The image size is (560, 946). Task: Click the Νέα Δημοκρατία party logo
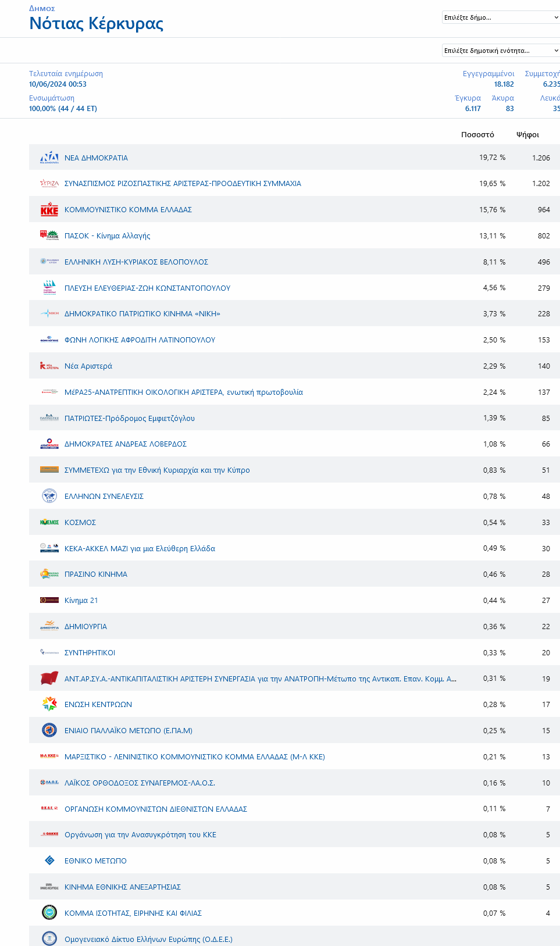point(49,158)
